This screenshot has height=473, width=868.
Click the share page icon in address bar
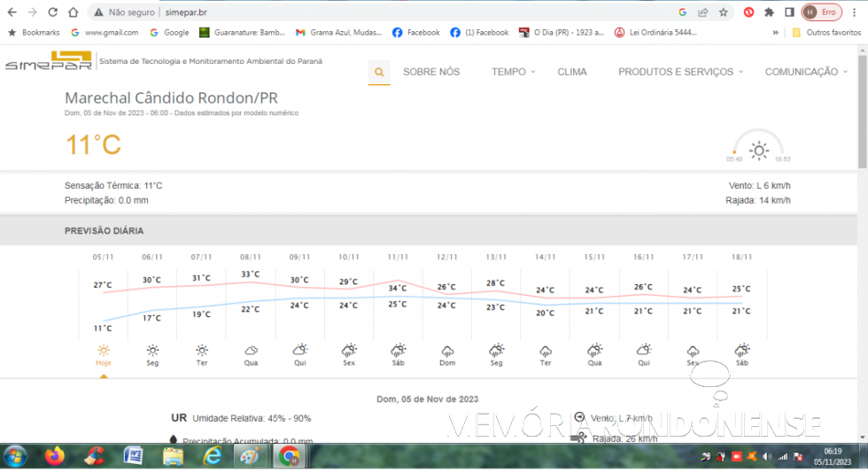(x=703, y=12)
